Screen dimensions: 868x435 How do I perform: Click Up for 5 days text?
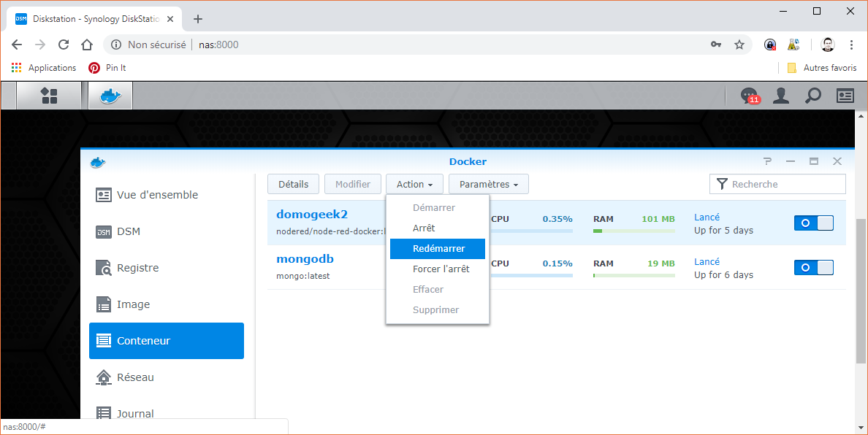(x=723, y=231)
